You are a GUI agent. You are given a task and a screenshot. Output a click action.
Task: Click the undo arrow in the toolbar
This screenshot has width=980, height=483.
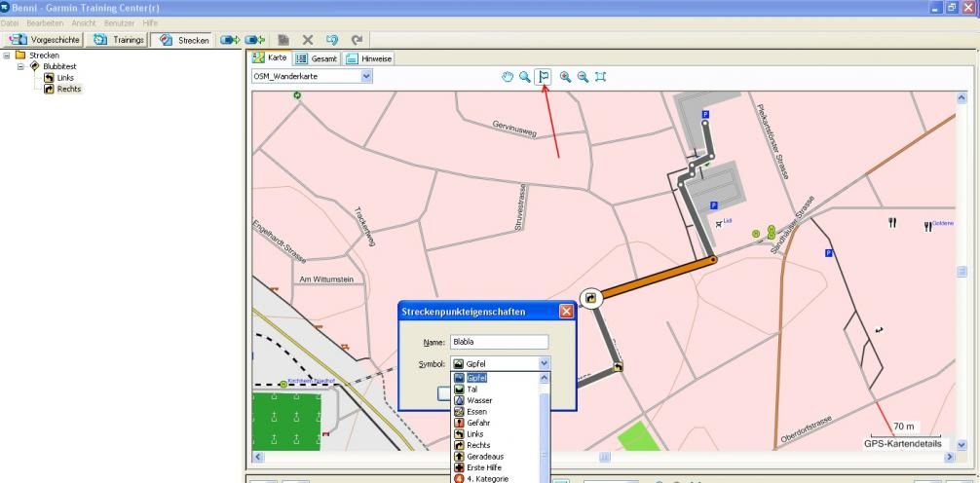(x=332, y=40)
